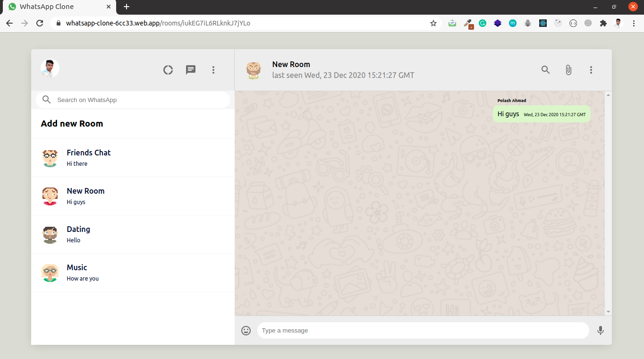Viewport: 644px width, 359px height.
Task: Open sidebar three-dot options menu
Action: [213, 70]
